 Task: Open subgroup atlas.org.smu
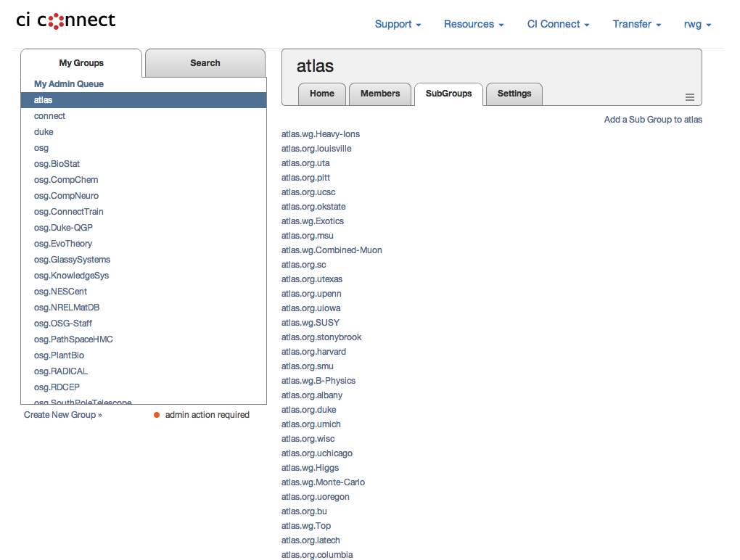point(307,366)
